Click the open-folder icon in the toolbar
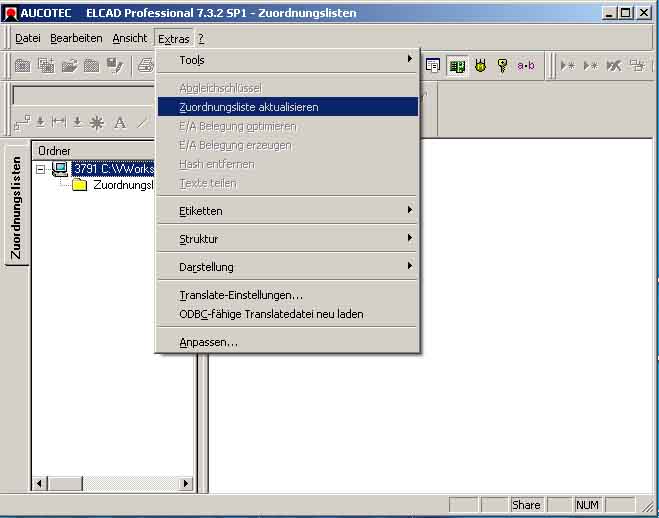Image resolution: width=659 pixels, height=518 pixels. (x=69, y=66)
